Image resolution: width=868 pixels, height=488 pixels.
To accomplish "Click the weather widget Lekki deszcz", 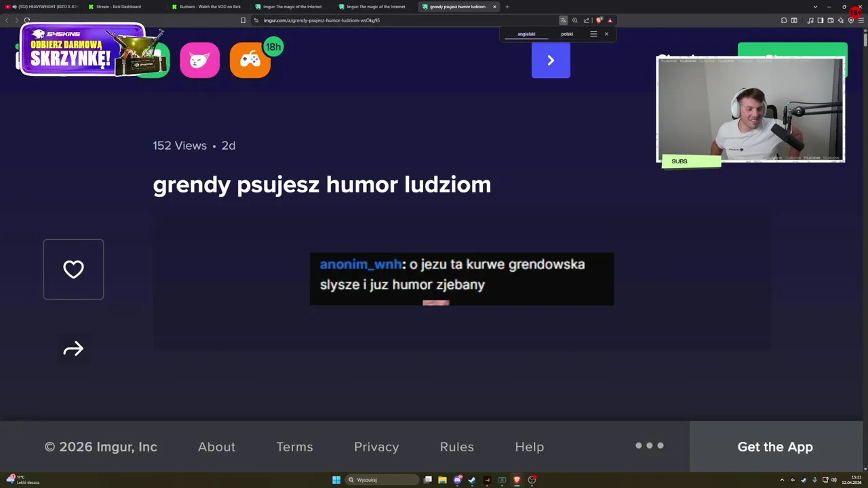I will coord(23,480).
